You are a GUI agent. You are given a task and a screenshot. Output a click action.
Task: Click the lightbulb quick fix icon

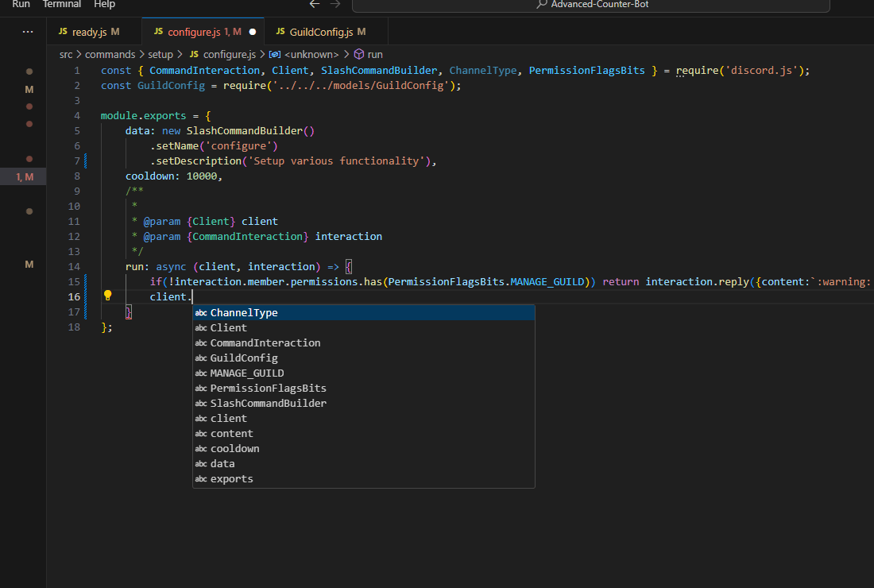[107, 295]
